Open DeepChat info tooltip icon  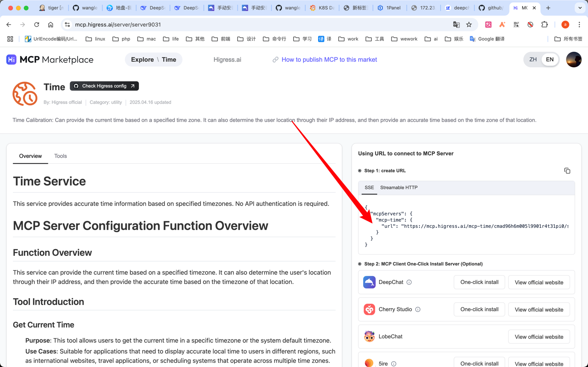click(409, 282)
